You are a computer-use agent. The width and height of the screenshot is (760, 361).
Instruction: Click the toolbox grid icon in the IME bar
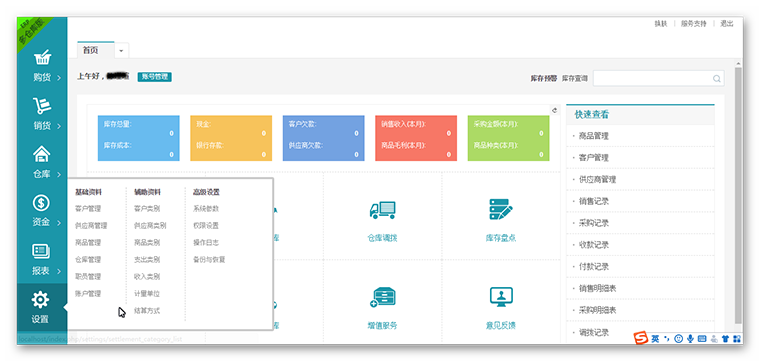(737, 338)
